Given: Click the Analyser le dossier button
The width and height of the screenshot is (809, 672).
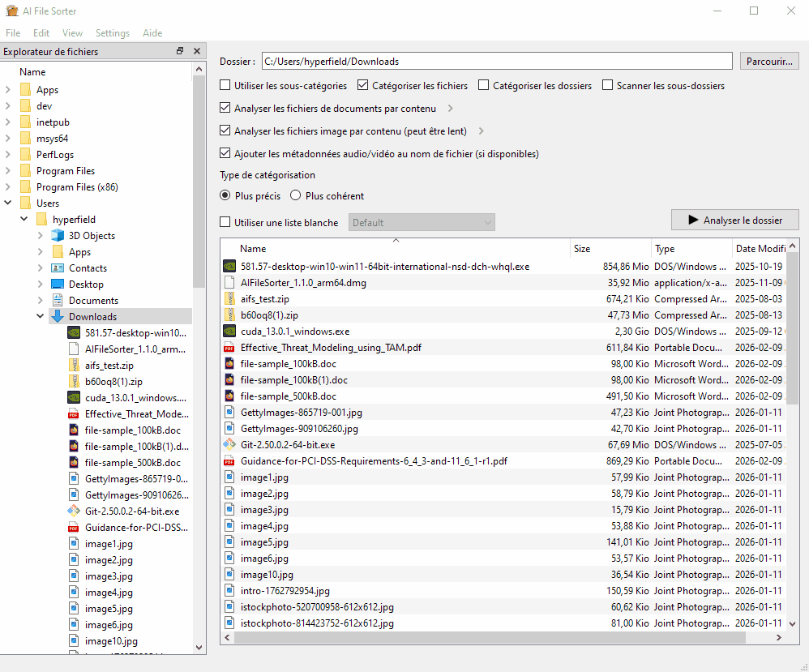Looking at the screenshot, I should pos(734,220).
